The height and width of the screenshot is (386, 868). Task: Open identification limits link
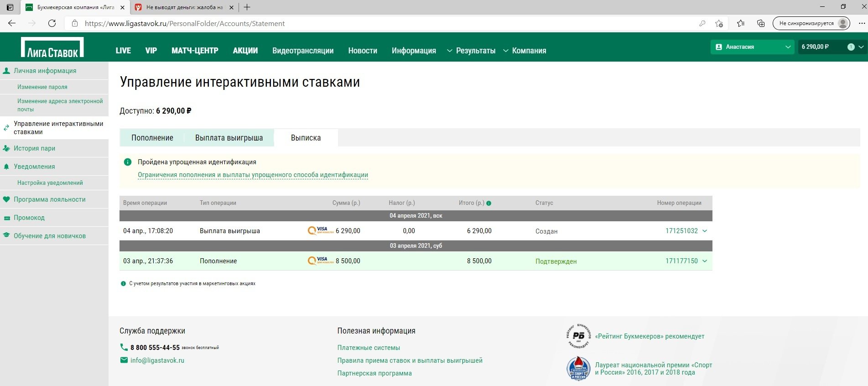tap(253, 175)
